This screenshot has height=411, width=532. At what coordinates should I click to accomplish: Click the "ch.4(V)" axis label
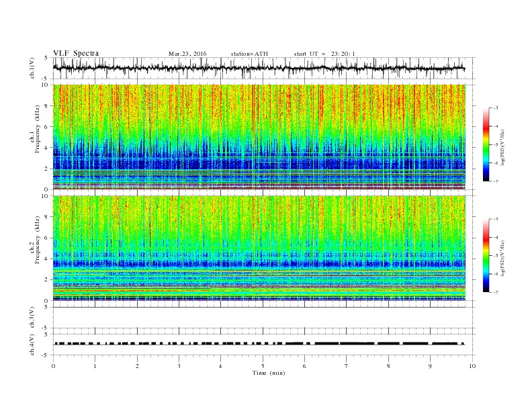[x=32, y=345]
